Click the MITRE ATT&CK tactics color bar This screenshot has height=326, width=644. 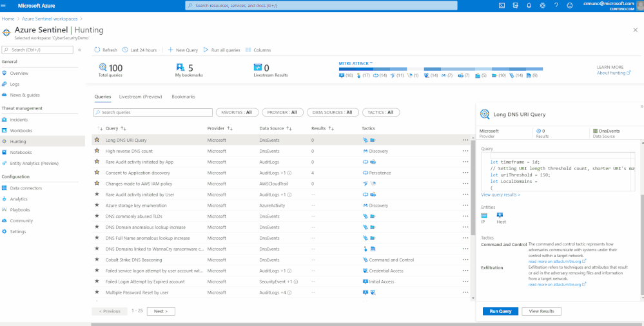tap(441, 69)
